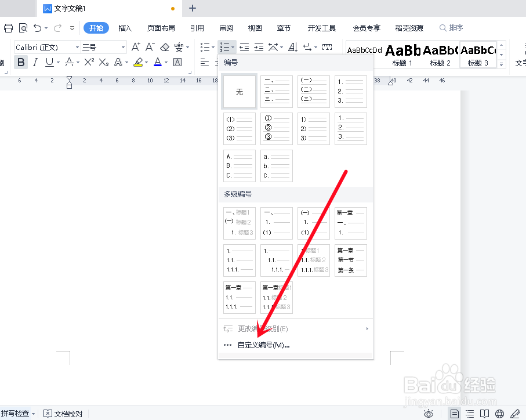Switch to the 插入 ribbon tab

[x=127, y=27]
